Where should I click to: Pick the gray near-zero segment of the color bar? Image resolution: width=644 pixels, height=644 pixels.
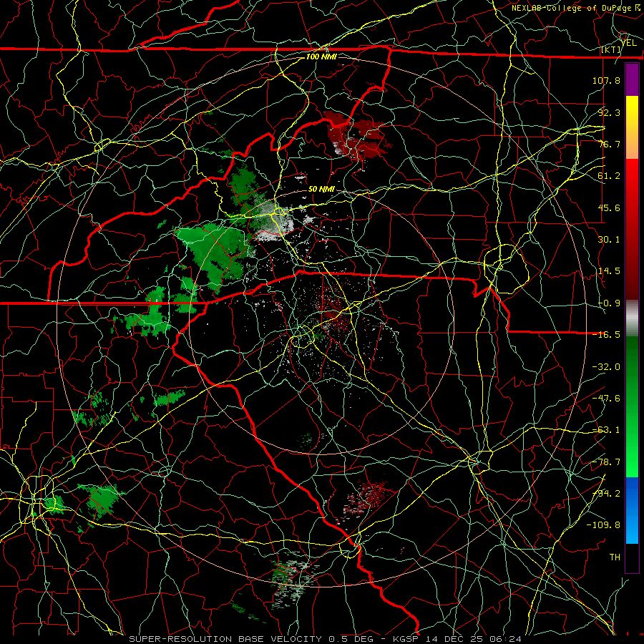[x=632, y=318]
